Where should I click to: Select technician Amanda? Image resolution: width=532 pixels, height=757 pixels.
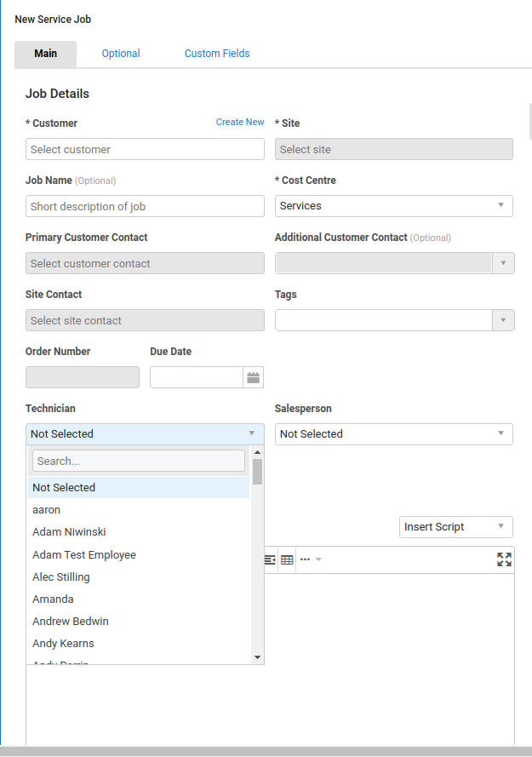(139, 599)
